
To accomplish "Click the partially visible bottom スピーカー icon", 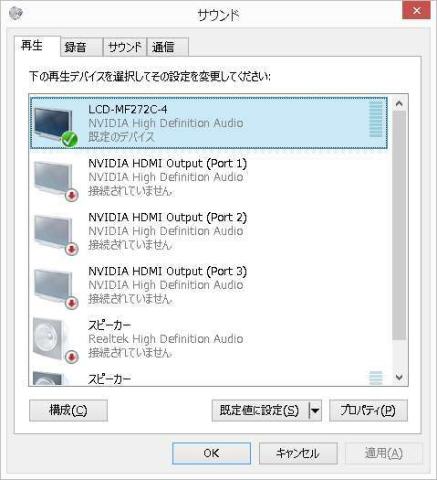I will [49, 378].
